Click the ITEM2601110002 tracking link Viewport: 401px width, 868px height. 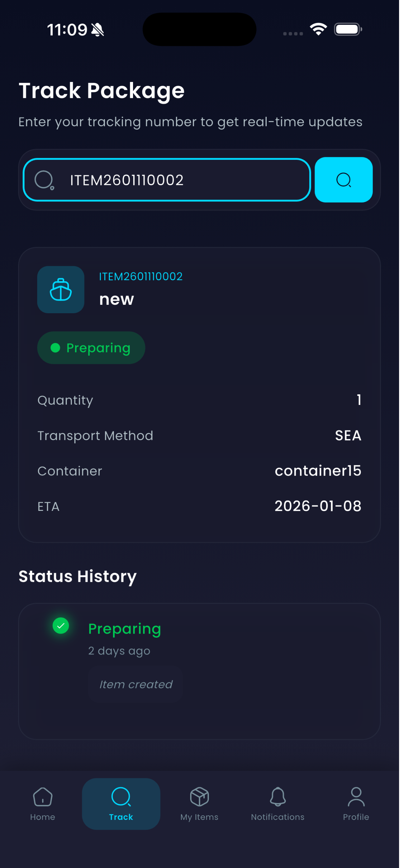coord(141,277)
